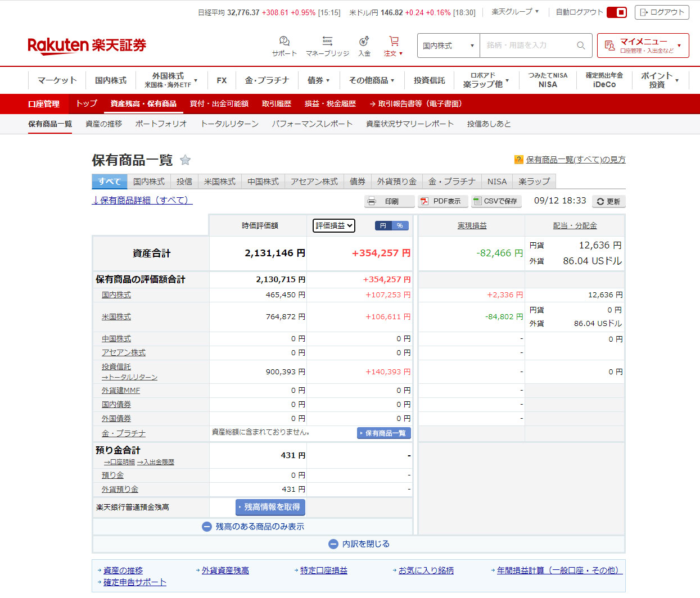
Task: Open the Support chat icon
Action: tap(284, 42)
